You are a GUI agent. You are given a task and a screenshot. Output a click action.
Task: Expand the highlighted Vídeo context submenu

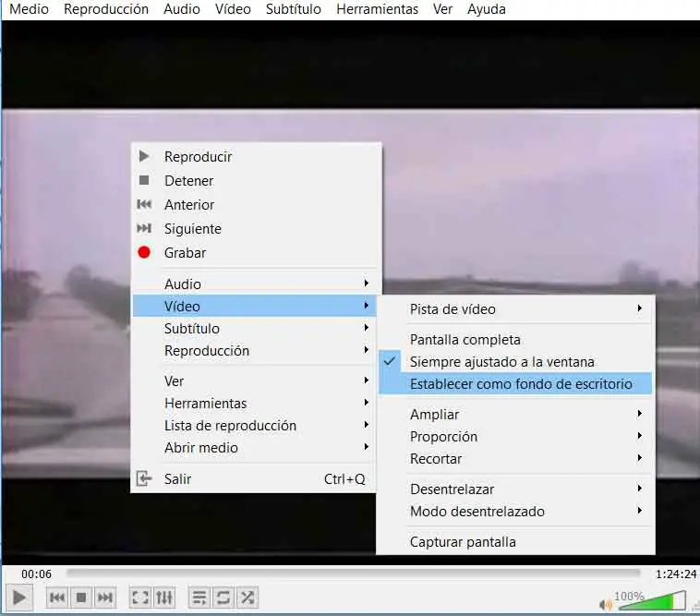(255, 306)
